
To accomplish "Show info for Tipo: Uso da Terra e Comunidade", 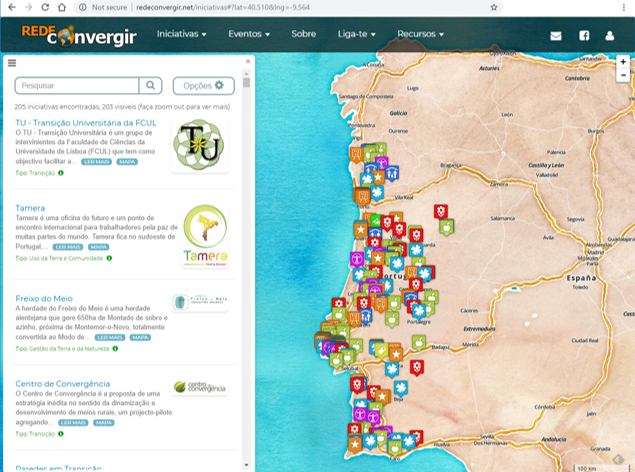I will click(x=109, y=258).
